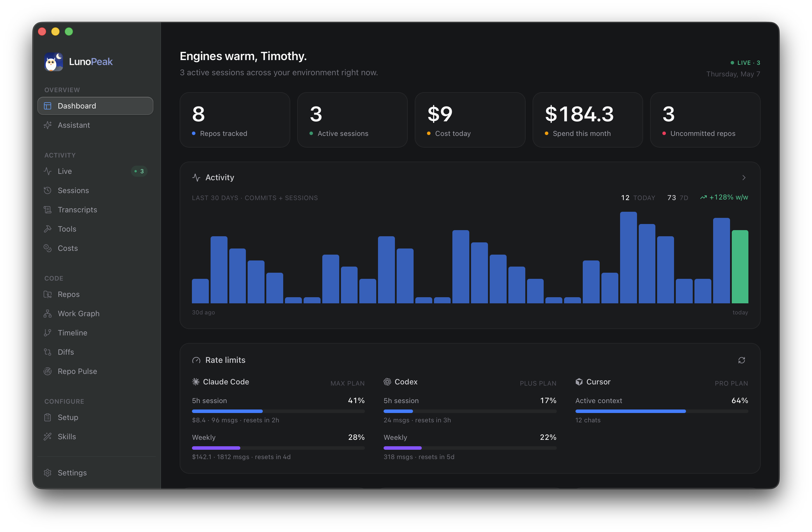Click the Timeline branch icon
Screen dimensions: 812x532
point(48,333)
